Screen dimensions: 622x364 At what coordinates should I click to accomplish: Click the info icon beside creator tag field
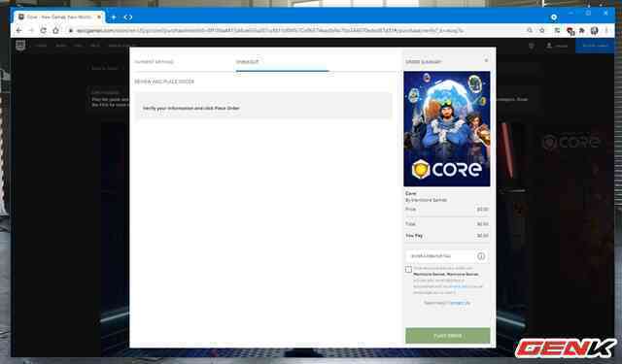click(x=481, y=256)
